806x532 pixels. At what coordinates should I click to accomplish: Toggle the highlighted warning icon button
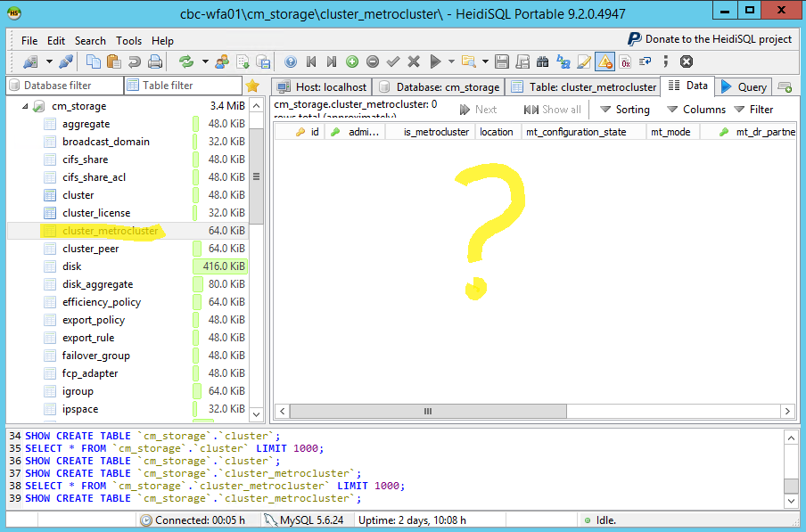[604, 61]
